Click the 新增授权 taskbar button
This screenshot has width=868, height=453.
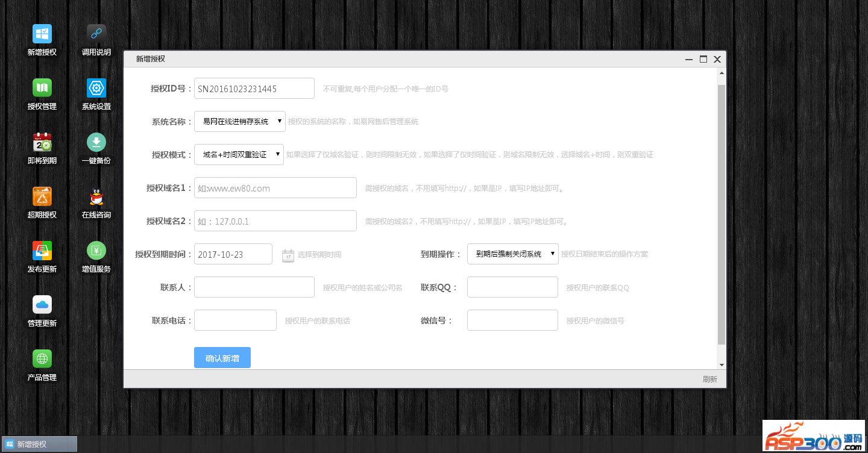pyautogui.click(x=39, y=444)
